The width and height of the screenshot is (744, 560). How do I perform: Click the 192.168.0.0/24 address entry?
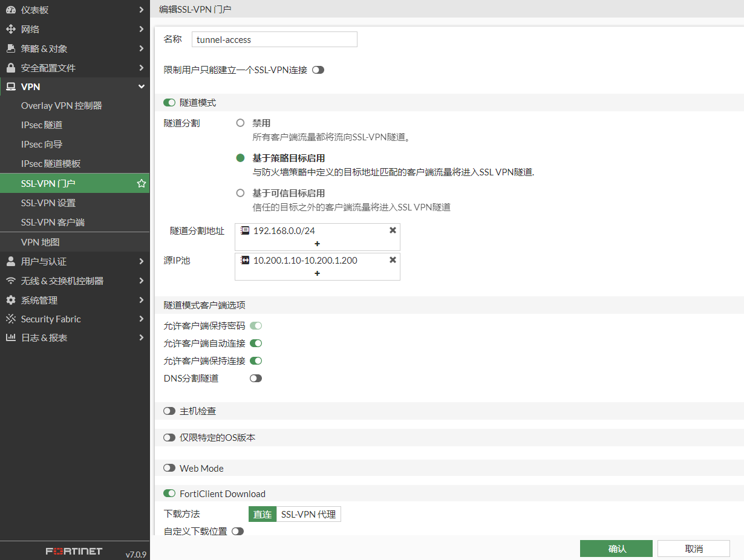284,230
